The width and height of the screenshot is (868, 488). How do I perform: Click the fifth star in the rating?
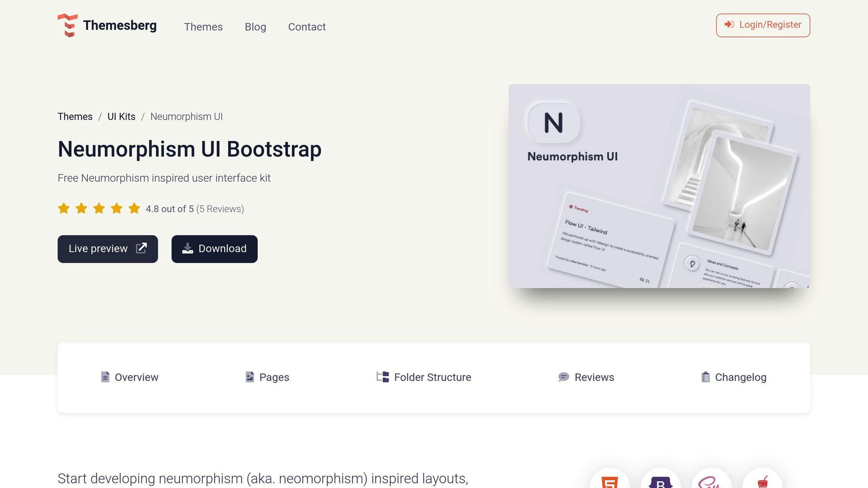tap(134, 208)
